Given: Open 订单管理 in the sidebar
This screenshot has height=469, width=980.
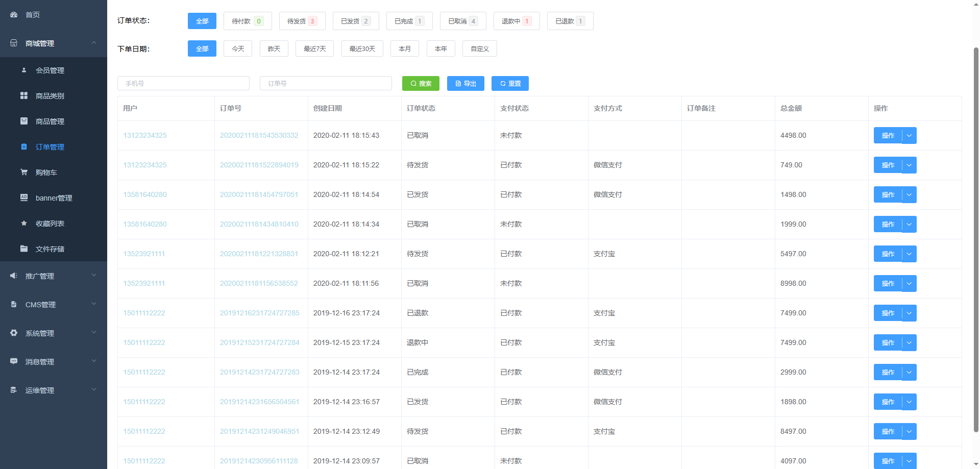Looking at the screenshot, I should (x=50, y=147).
